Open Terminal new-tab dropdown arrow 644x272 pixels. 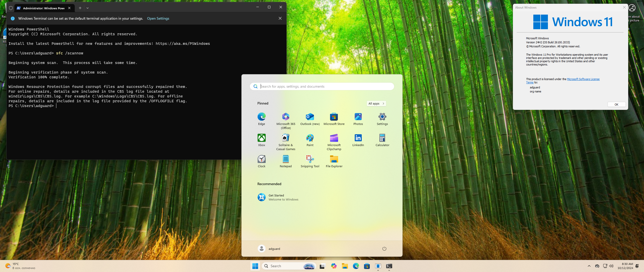pos(88,8)
